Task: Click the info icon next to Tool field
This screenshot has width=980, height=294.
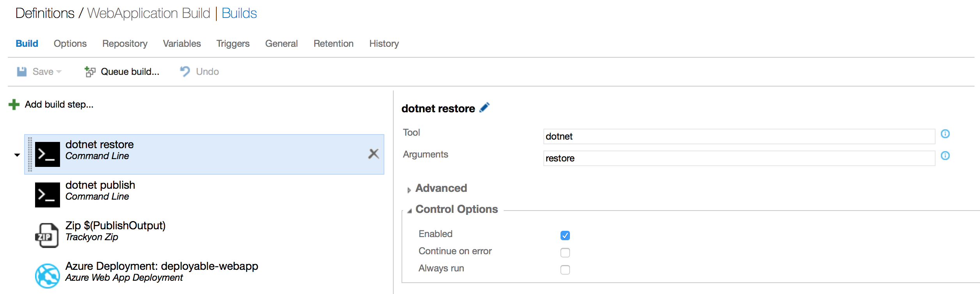Action: [945, 134]
